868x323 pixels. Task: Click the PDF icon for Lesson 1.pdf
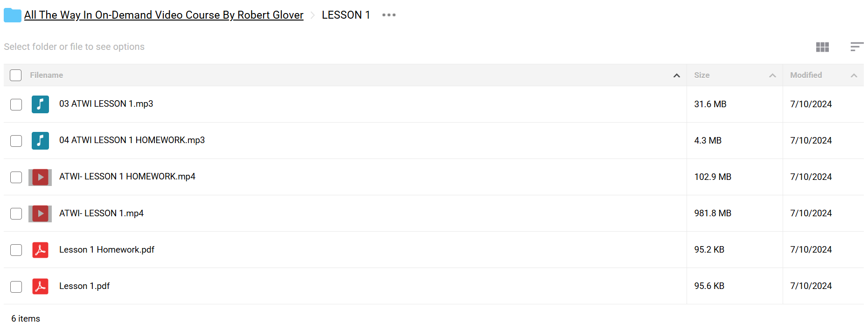41,286
